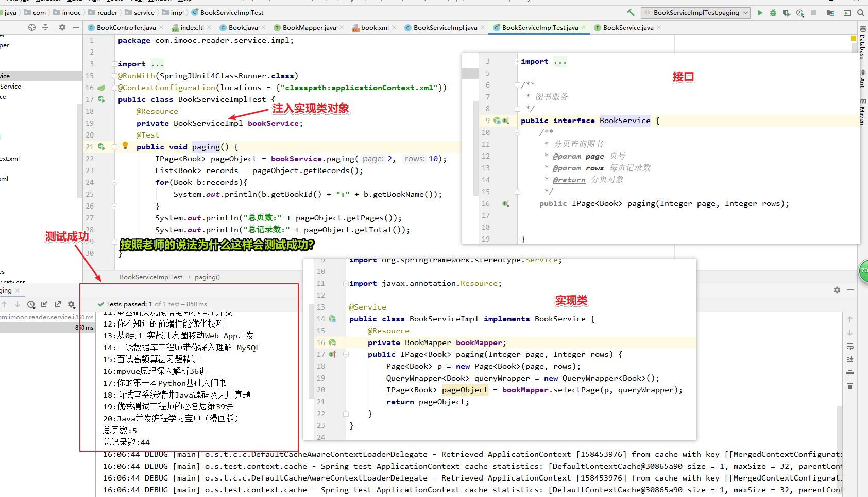Viewport: 868px width, 497px height.
Task: Click the grey Stop button in toolbar
Action: coord(813,13)
